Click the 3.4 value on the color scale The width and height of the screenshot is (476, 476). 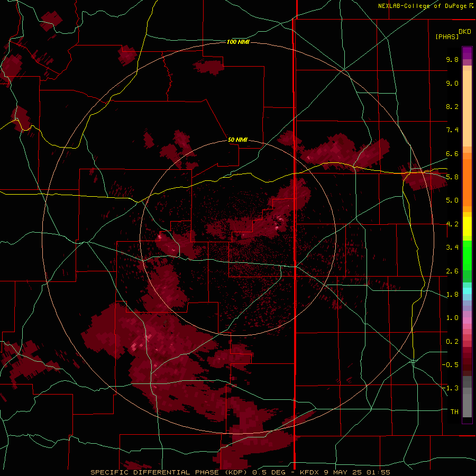tap(452, 248)
